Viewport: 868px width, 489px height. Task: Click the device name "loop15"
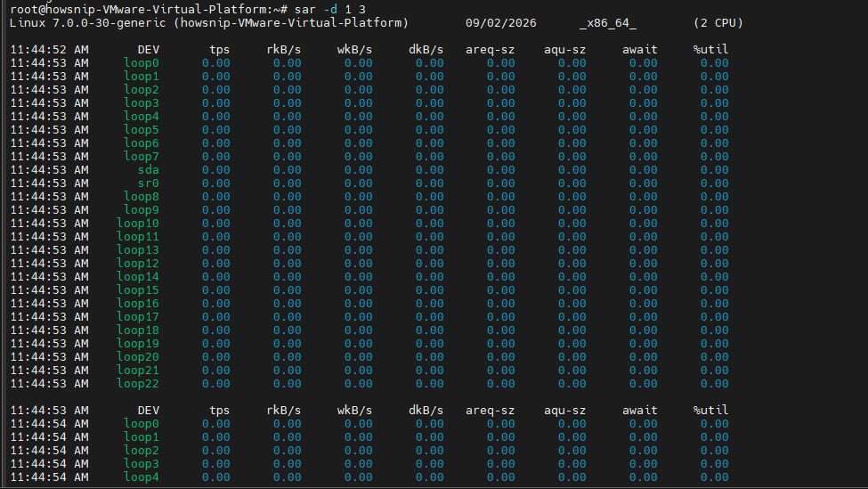[138, 289]
